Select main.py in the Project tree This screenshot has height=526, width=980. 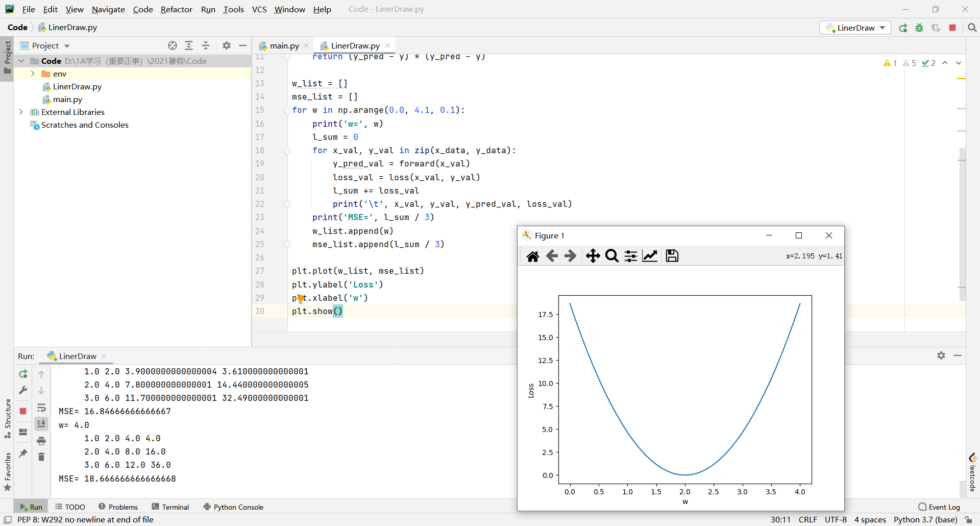67,99
